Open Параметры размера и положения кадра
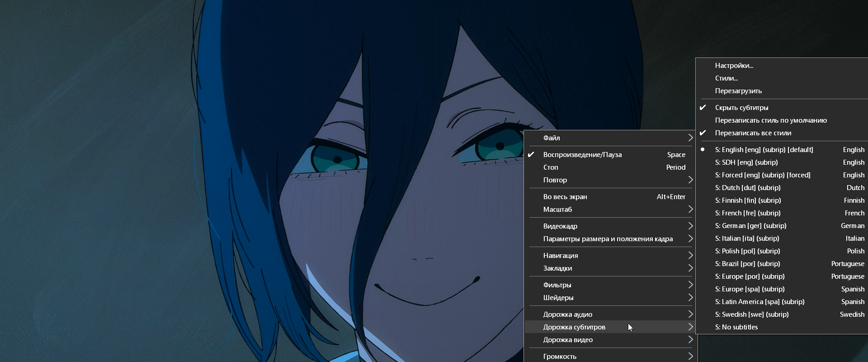The image size is (868, 362). [x=610, y=239]
